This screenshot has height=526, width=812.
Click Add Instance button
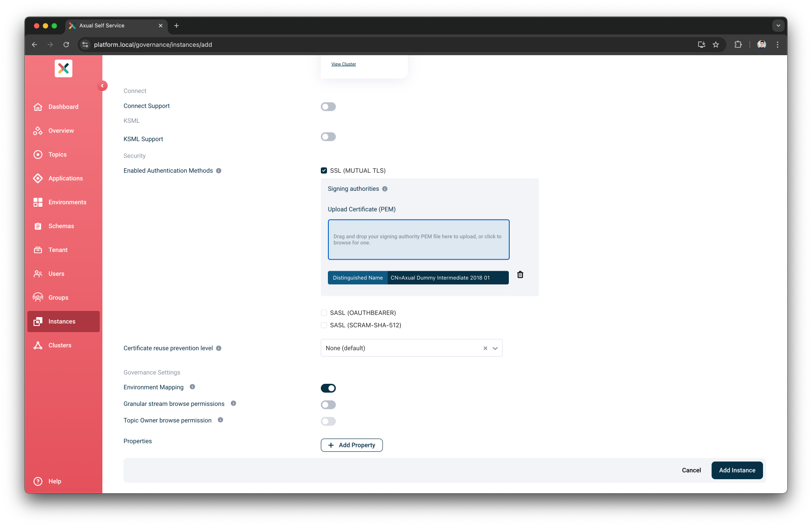[737, 470]
